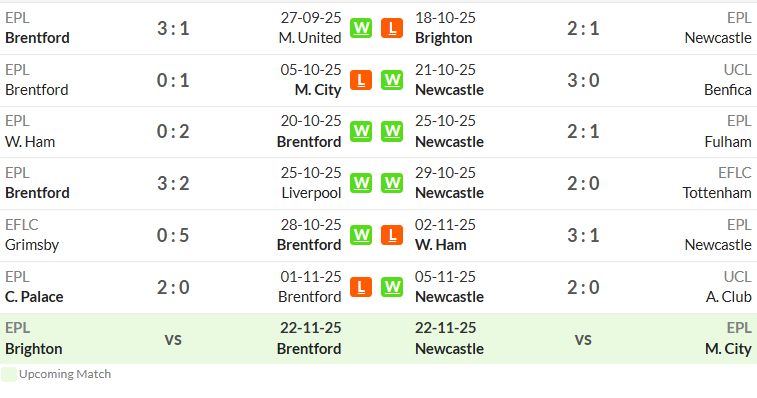757x398 pixels.
Task: Click L badge for W. Ham vs Newcastle
Action: click(x=392, y=235)
